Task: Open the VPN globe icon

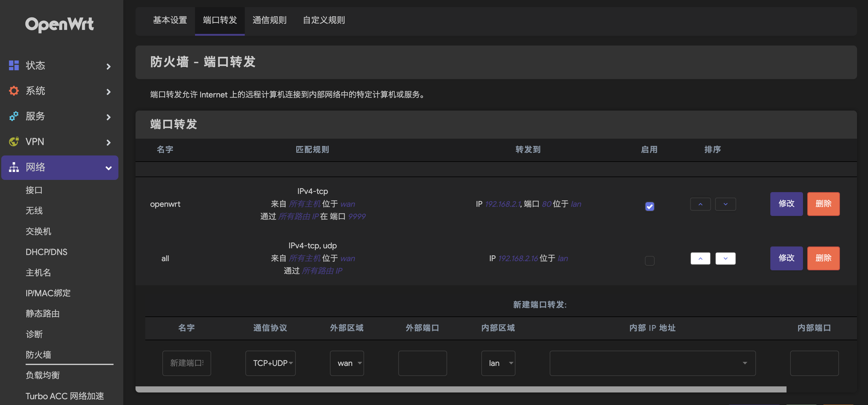Action: click(x=13, y=141)
